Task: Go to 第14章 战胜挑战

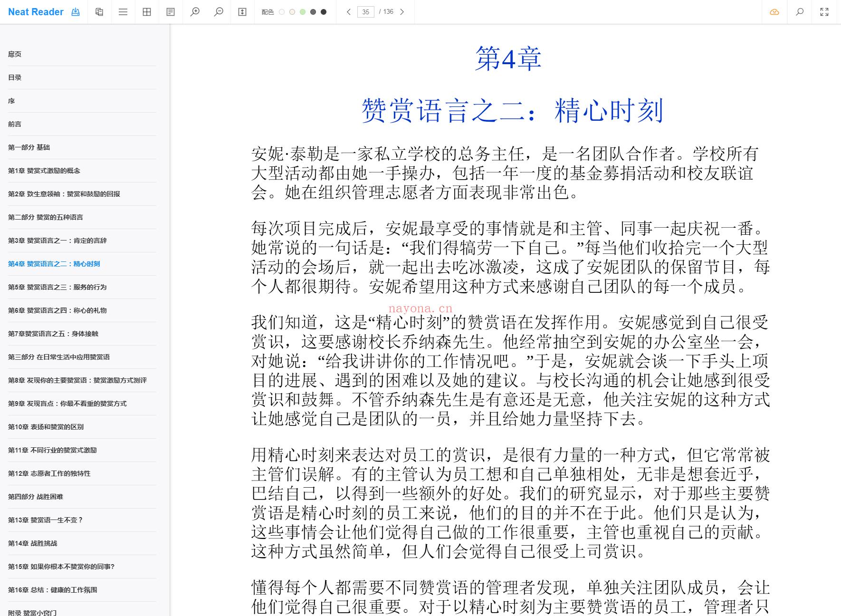Action: point(33,543)
